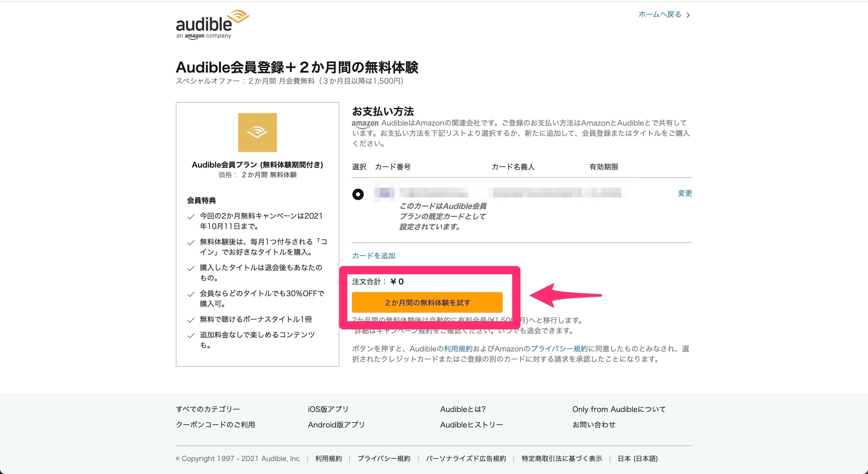
Task: Open パーソナライズド広告規約 link
Action: 466,458
